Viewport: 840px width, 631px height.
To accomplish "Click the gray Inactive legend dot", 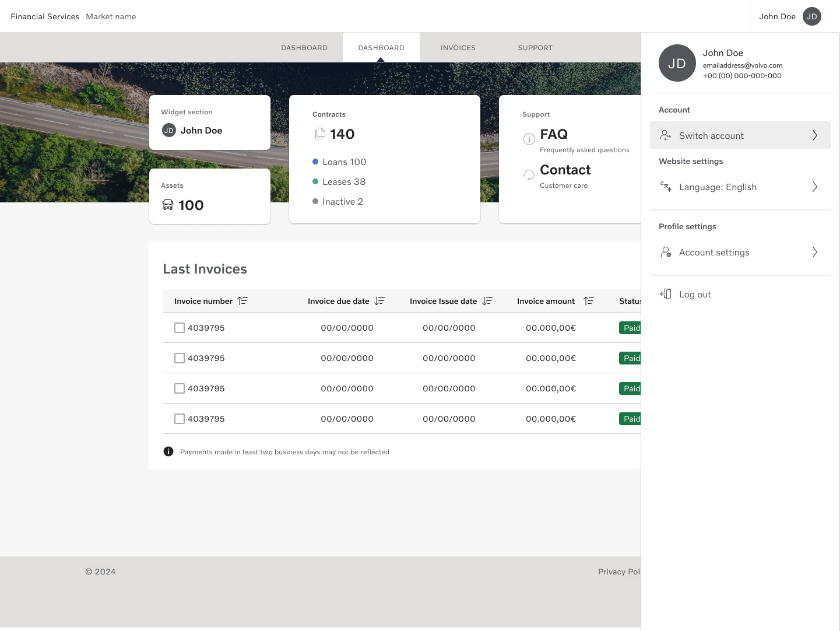I will (x=315, y=201).
